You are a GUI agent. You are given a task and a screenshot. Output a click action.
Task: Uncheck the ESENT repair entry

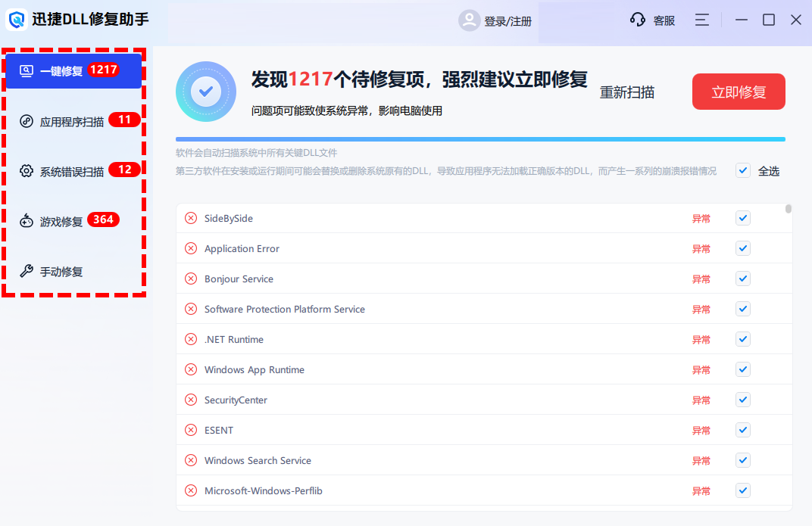[x=742, y=430]
